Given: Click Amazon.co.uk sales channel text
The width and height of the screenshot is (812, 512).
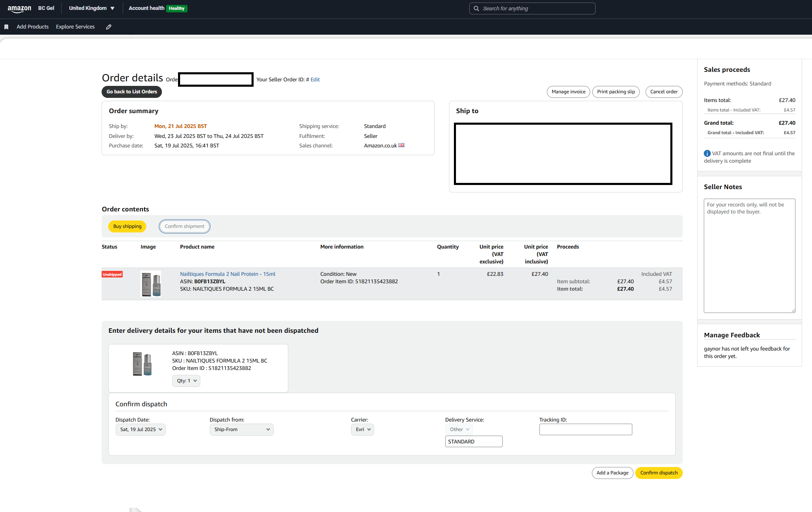Looking at the screenshot, I should [380, 146].
